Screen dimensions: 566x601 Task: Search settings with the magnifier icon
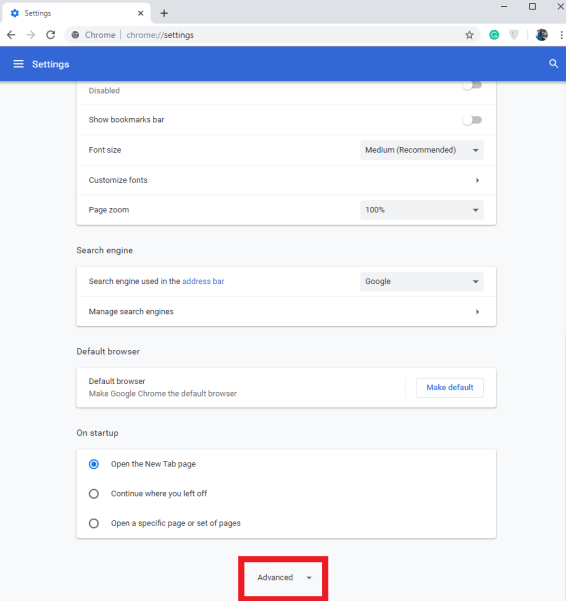[553, 64]
